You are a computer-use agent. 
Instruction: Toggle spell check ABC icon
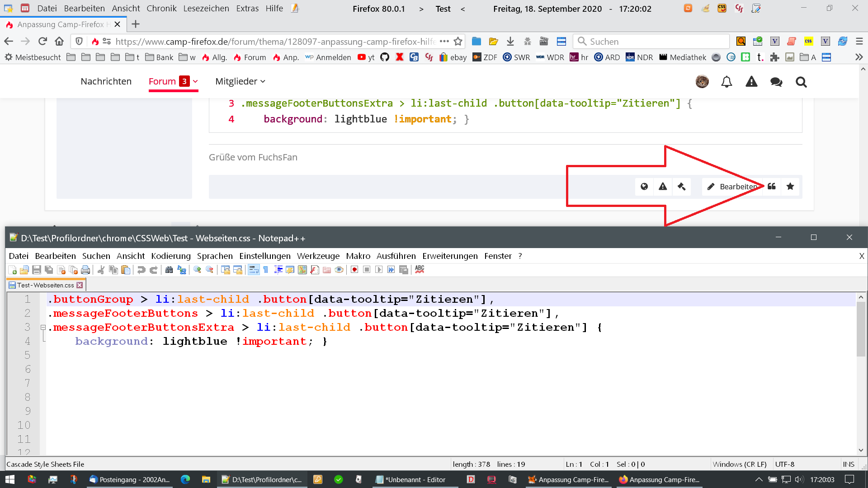click(x=420, y=269)
